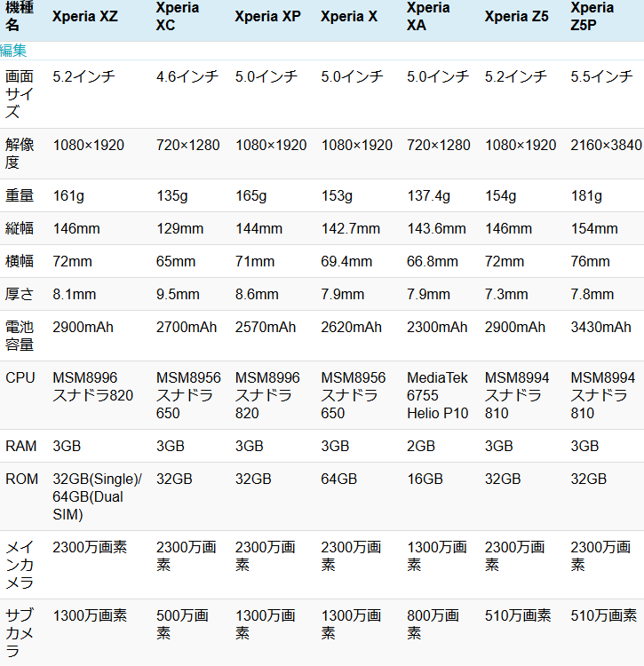Click the 64GB ROM cell
The height and width of the screenshot is (666, 644).
[339, 479]
